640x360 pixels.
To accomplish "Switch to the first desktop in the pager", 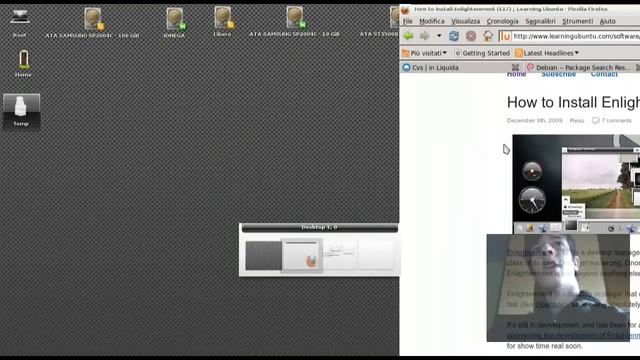I will pyautogui.click(x=263, y=256).
